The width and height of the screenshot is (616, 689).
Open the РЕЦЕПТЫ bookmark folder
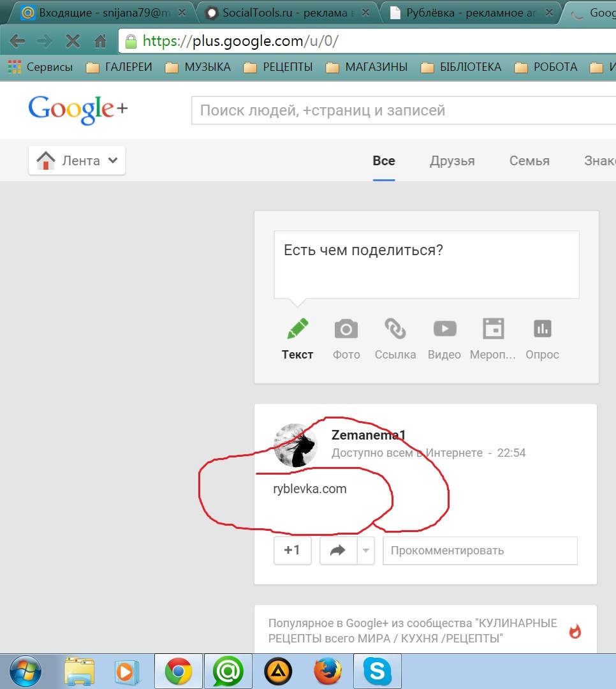(x=278, y=67)
